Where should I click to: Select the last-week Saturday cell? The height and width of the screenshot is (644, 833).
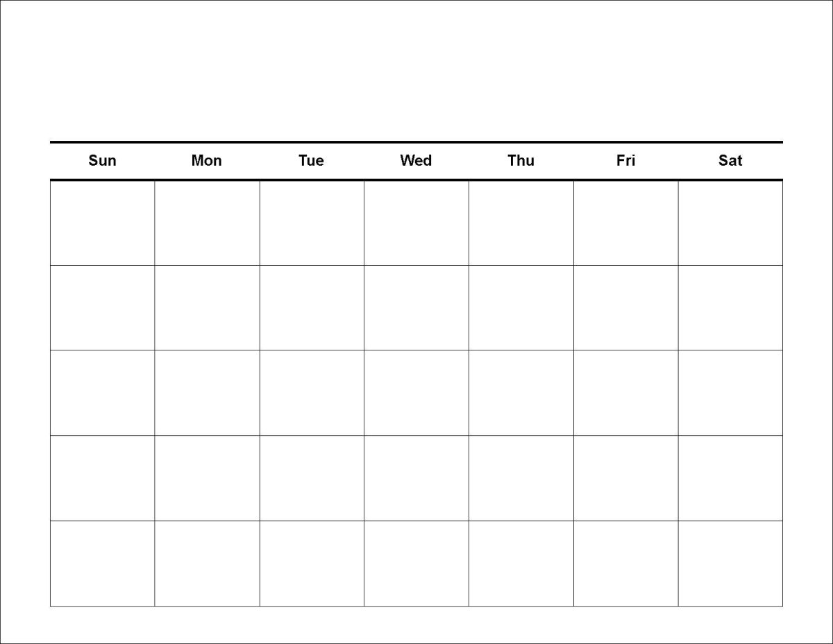pyautogui.click(x=730, y=563)
